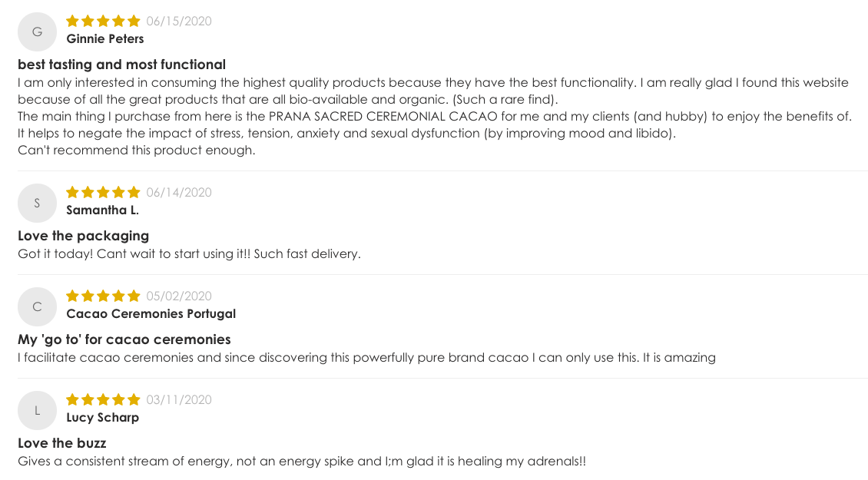Image resolution: width=868 pixels, height=480 pixels.
Task: Click Cacao Ceremonies Portugal's C avatar
Action: [x=37, y=306]
